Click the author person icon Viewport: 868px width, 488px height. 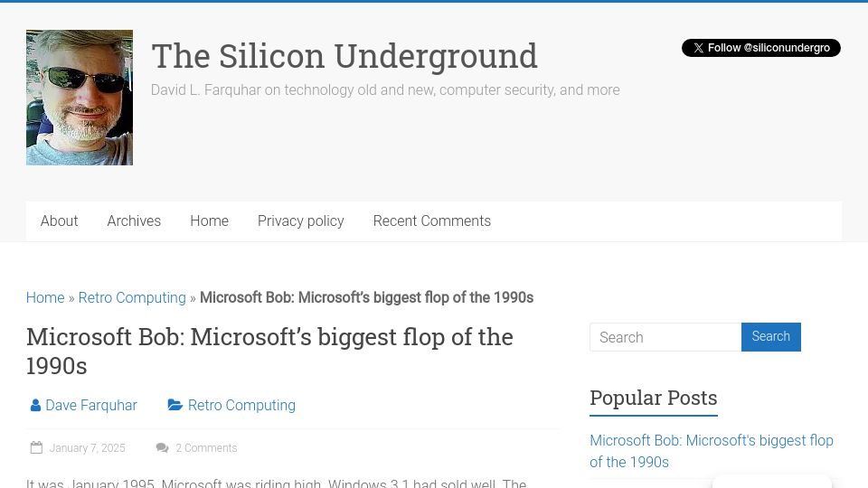[35, 406]
